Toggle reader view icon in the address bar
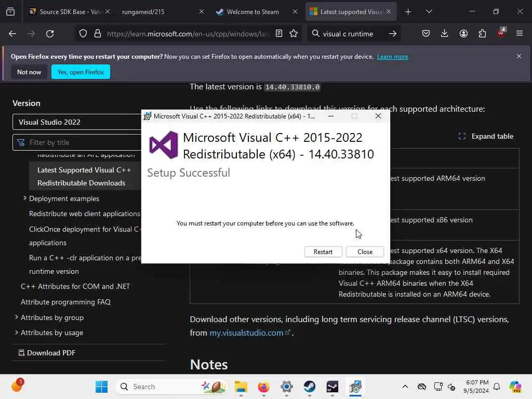 click(279, 34)
